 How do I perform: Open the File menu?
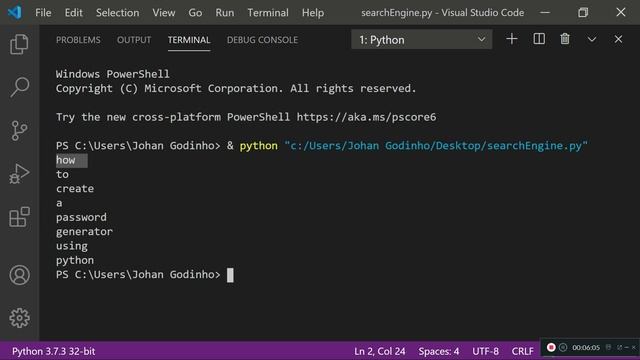coord(43,13)
